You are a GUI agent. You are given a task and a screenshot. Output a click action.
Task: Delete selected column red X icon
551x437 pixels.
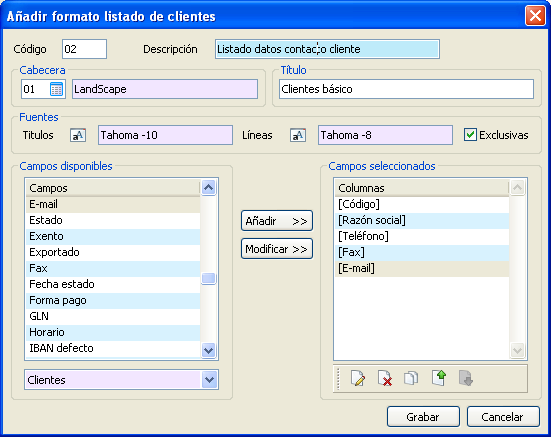pyautogui.click(x=385, y=379)
